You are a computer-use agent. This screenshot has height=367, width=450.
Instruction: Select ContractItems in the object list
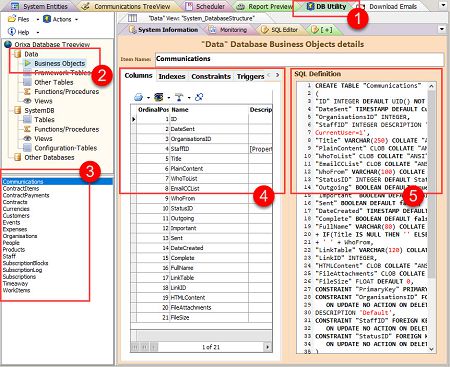[x=21, y=189]
